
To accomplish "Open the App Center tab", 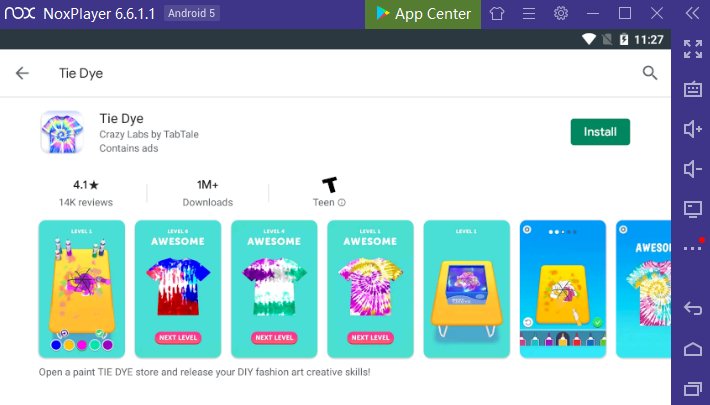I will pyautogui.click(x=423, y=14).
